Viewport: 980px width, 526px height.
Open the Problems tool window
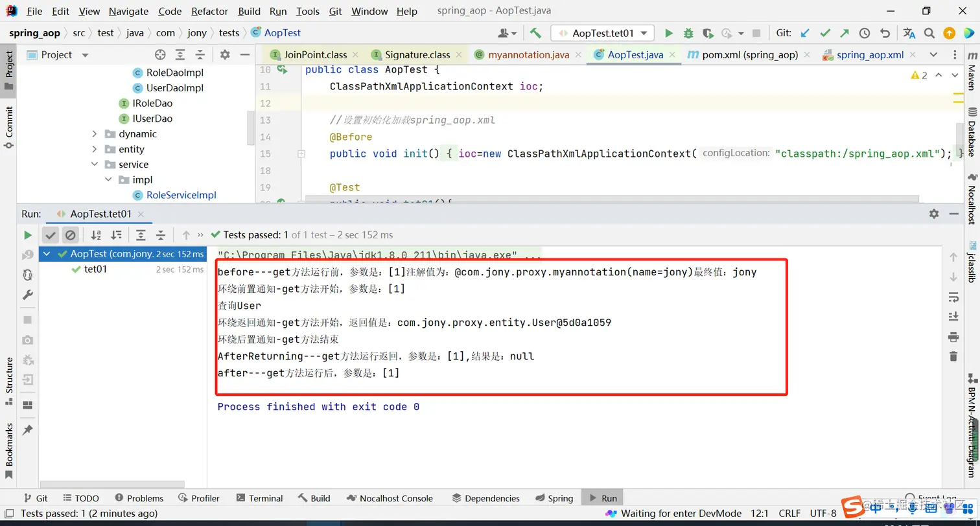pyautogui.click(x=139, y=498)
